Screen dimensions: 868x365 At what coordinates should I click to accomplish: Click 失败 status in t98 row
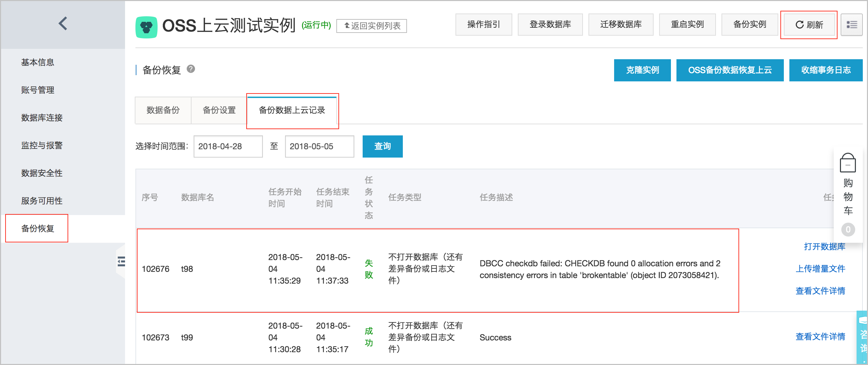369,269
